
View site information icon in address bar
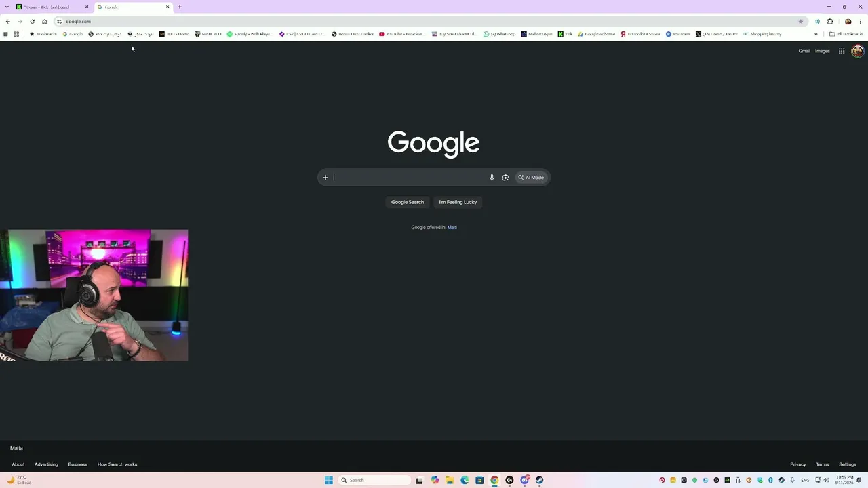(59, 22)
